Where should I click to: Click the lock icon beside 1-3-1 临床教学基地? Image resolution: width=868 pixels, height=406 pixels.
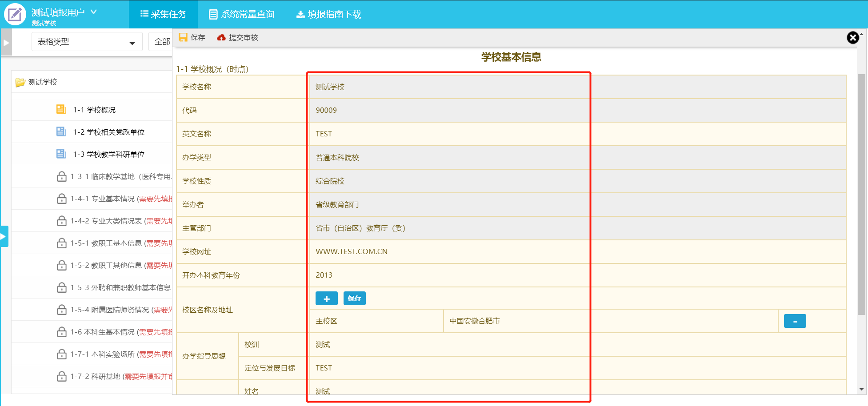(62, 176)
